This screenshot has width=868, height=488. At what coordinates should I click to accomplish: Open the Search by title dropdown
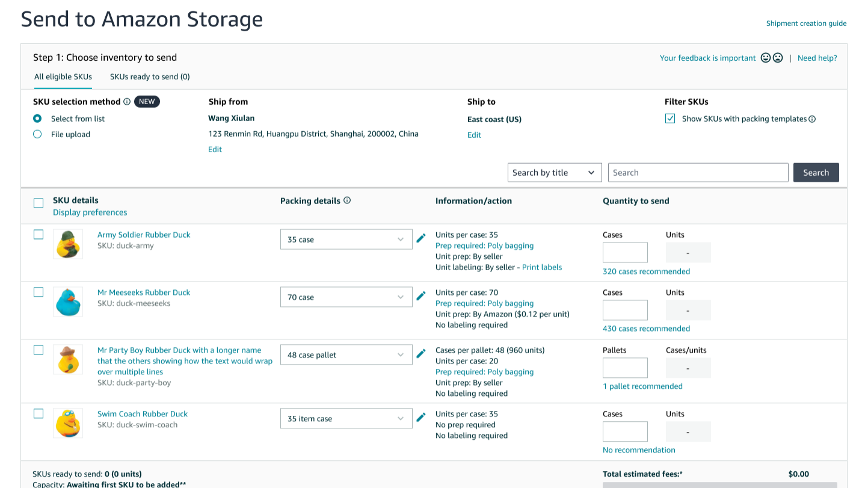coord(555,173)
